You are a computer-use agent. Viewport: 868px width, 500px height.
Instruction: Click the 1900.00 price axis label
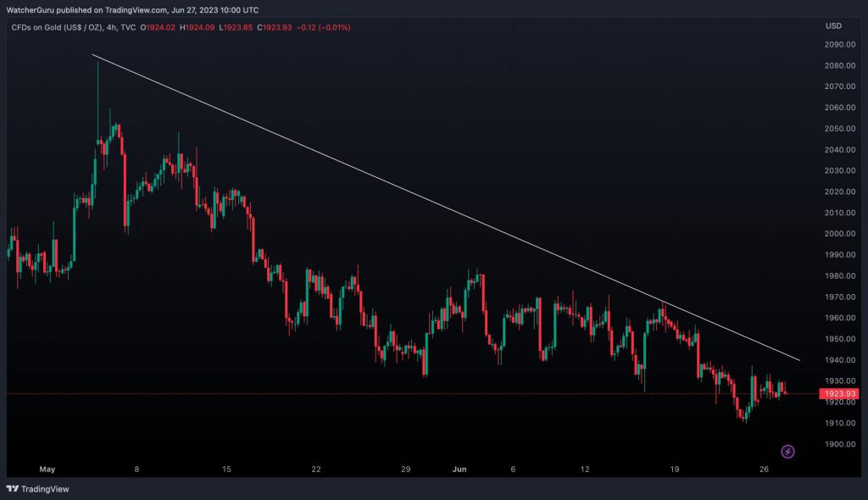tap(840, 444)
